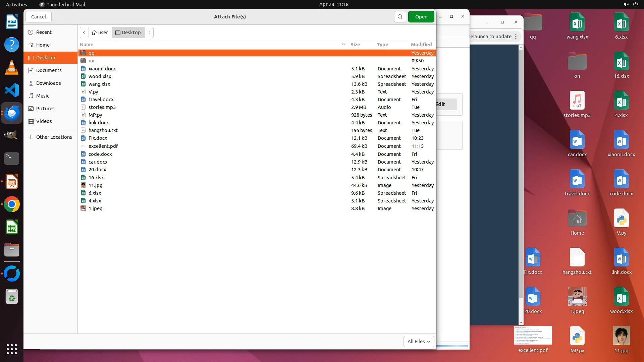This screenshot has width=644, height=362.
Task: Open the All Files filter dropdown
Action: click(x=419, y=341)
